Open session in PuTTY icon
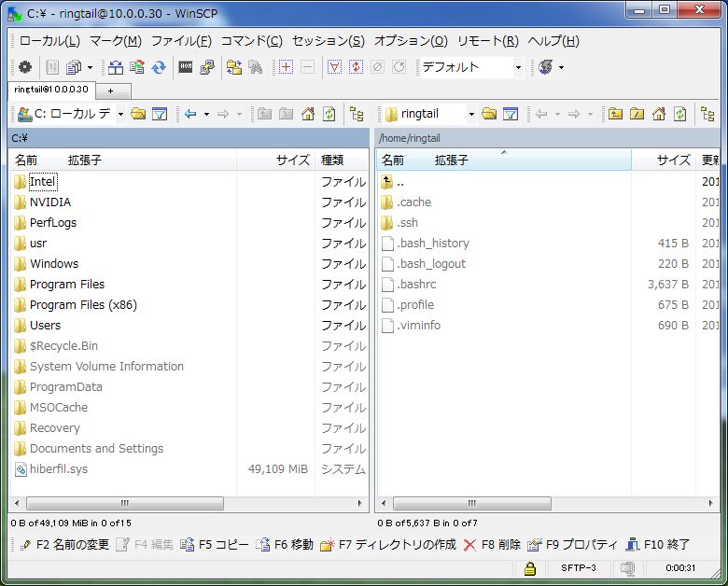728x586 pixels. pyautogui.click(x=207, y=67)
